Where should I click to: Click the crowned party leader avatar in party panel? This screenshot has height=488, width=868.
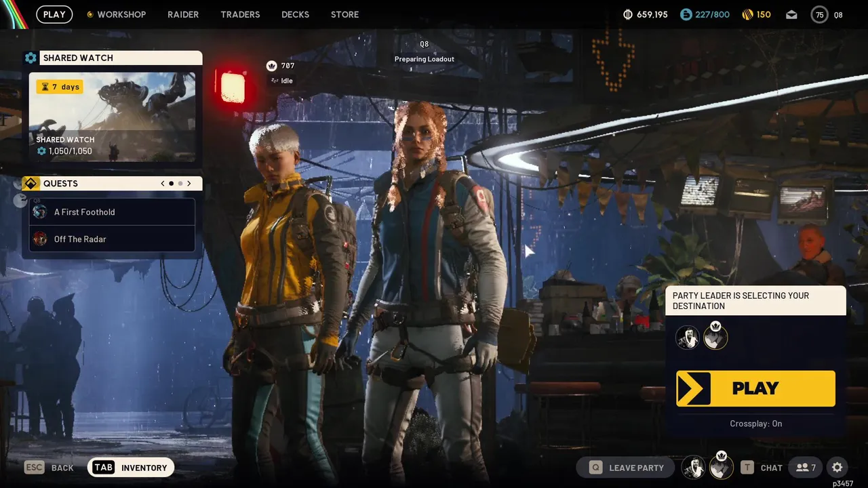pyautogui.click(x=715, y=336)
